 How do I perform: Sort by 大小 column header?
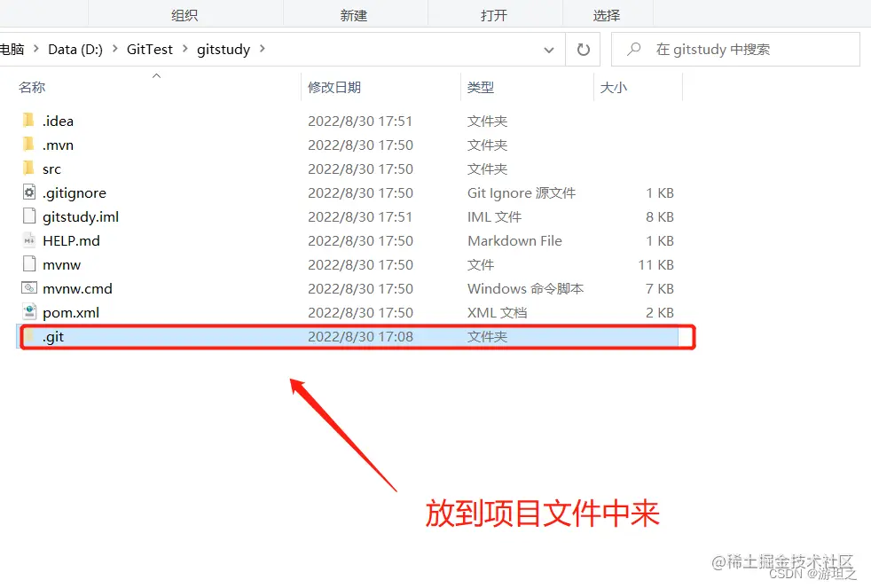point(614,87)
